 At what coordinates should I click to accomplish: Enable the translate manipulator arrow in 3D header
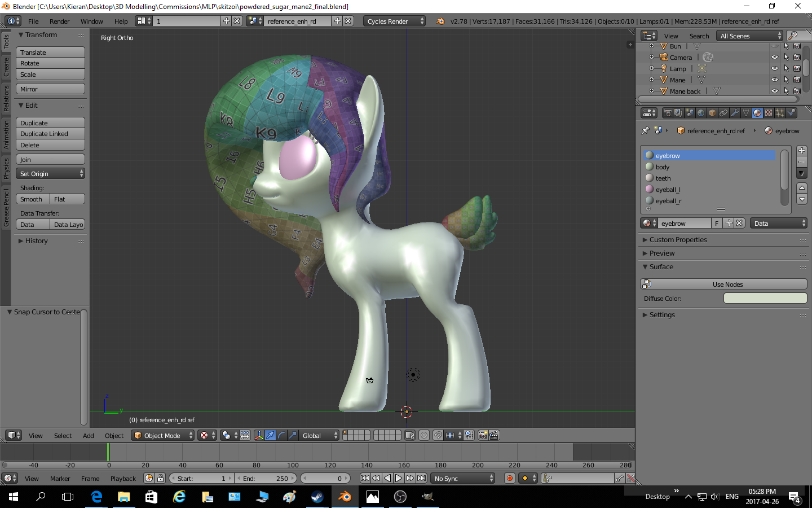270,435
